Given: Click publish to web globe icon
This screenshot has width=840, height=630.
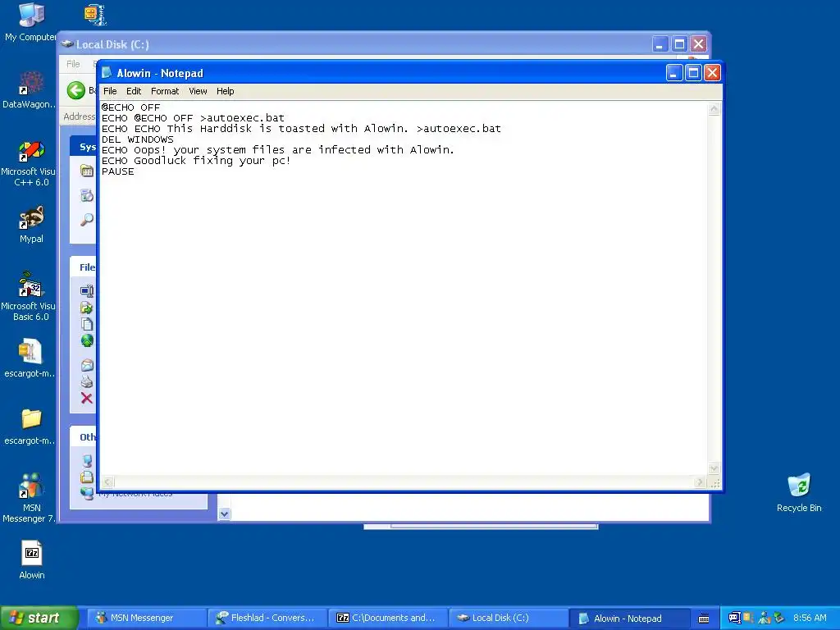Looking at the screenshot, I should pyautogui.click(x=87, y=340).
